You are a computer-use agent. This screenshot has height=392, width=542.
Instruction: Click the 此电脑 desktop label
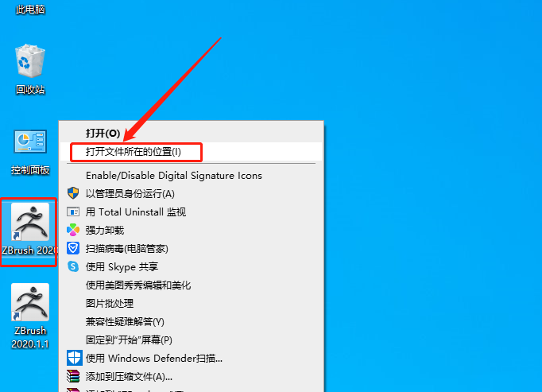[x=30, y=10]
